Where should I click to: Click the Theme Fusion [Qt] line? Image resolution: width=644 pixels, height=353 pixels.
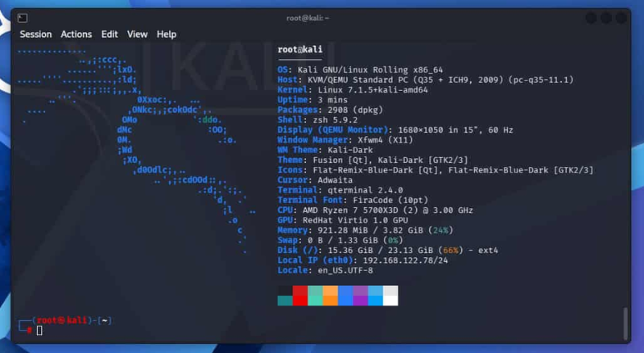click(x=373, y=160)
